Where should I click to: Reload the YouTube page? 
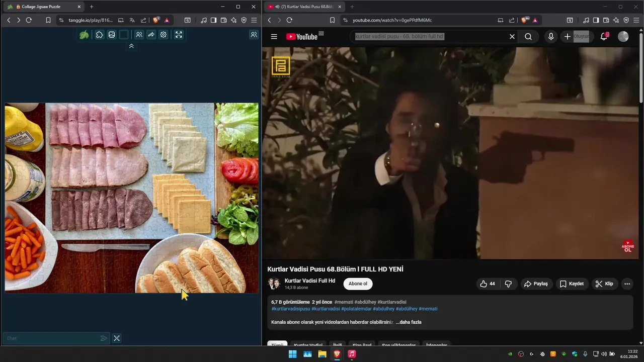[289, 20]
